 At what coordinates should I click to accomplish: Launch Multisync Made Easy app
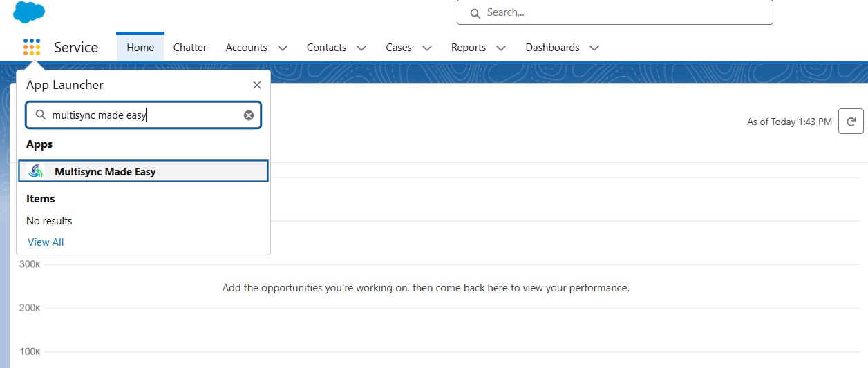tap(105, 172)
